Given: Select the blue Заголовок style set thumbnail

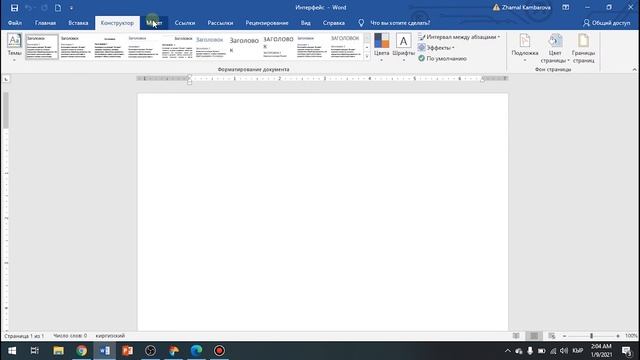Looking at the screenshot, I should 210,47.
